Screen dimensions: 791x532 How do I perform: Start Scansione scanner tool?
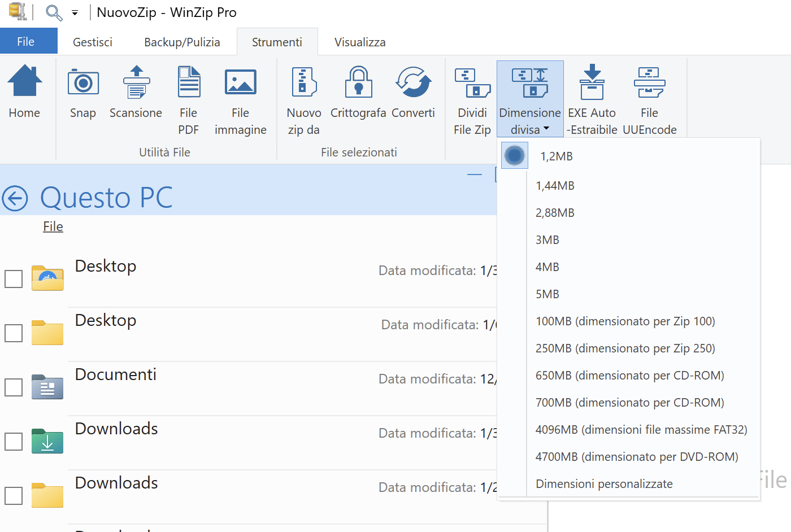(x=136, y=93)
